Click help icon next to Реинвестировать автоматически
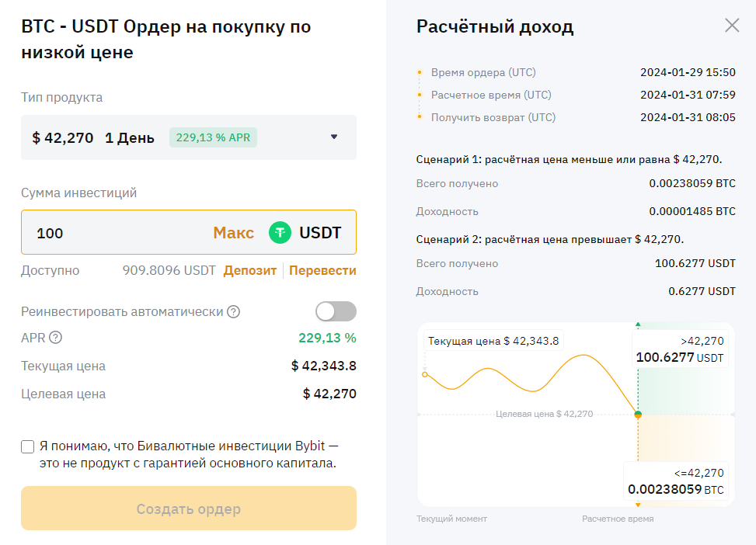 [233, 311]
